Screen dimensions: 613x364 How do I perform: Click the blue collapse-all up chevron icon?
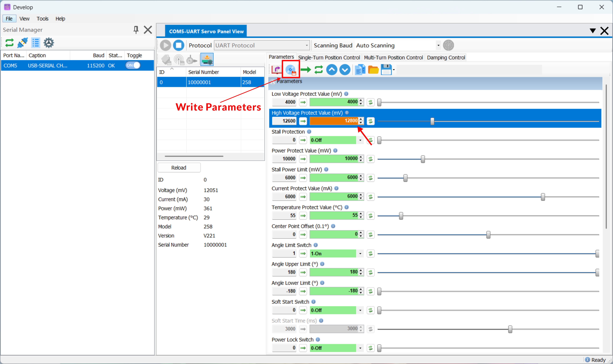332,70
